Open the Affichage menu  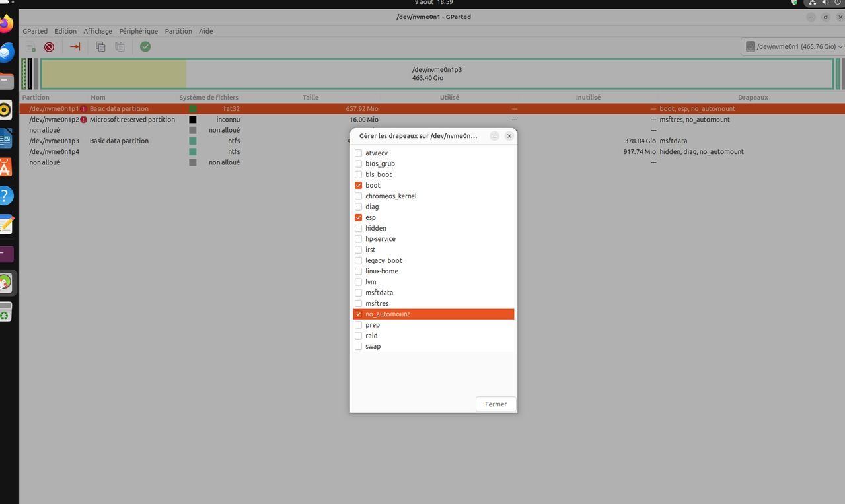coord(98,31)
